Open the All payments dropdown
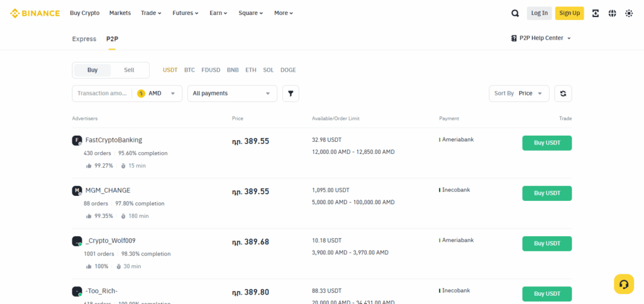The height and width of the screenshot is (304, 644). pyautogui.click(x=233, y=94)
